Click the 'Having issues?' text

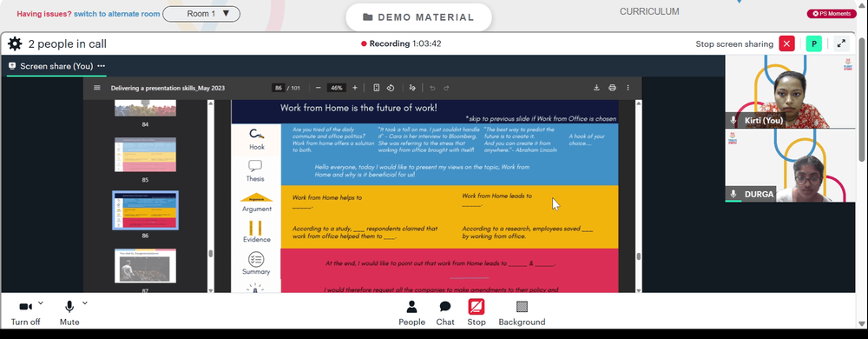[x=43, y=14]
